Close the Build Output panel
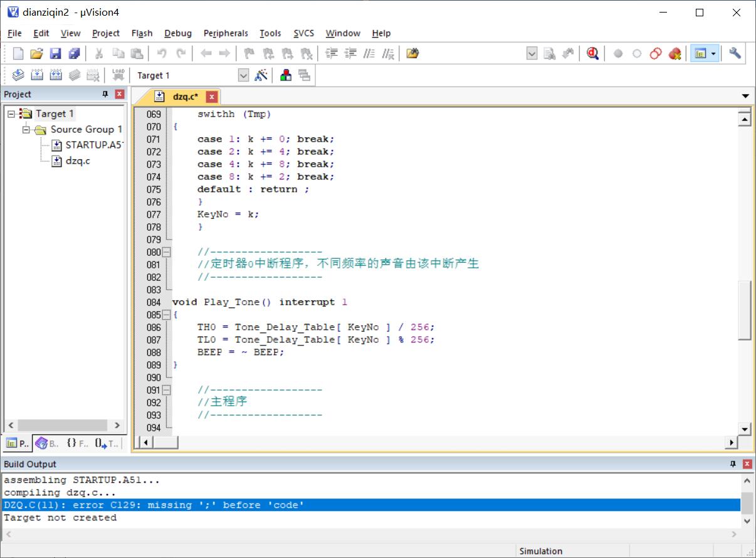 (x=747, y=464)
